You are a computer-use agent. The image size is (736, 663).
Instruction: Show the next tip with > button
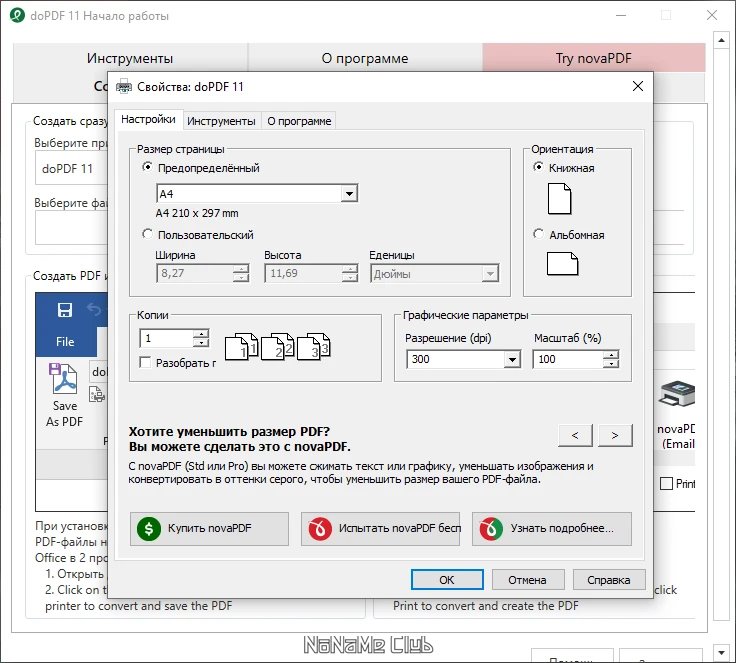click(615, 435)
